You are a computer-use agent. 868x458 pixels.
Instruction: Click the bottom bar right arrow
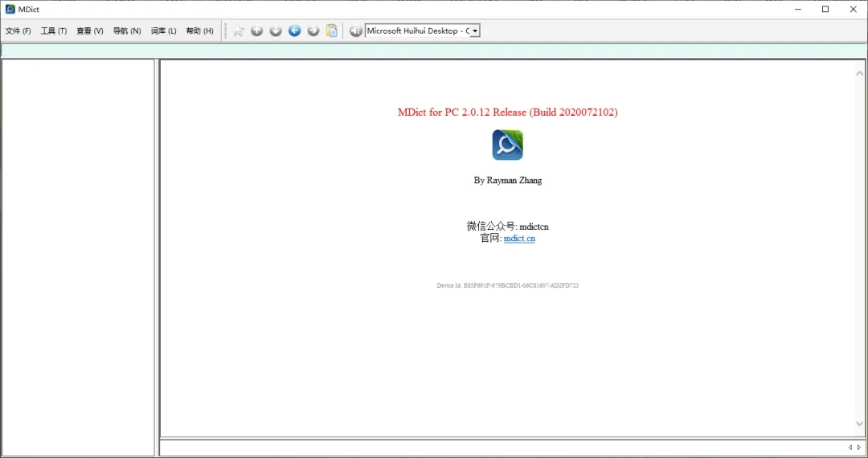pyautogui.click(x=859, y=448)
